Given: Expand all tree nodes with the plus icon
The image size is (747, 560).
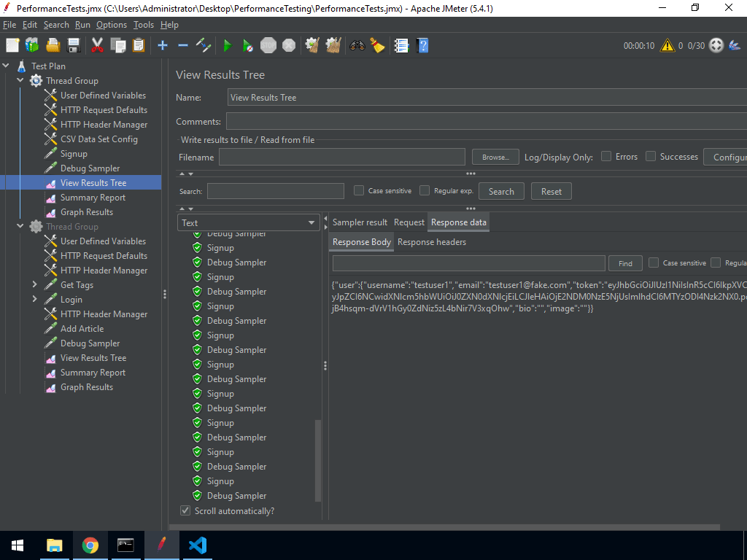Looking at the screenshot, I should 162,45.
